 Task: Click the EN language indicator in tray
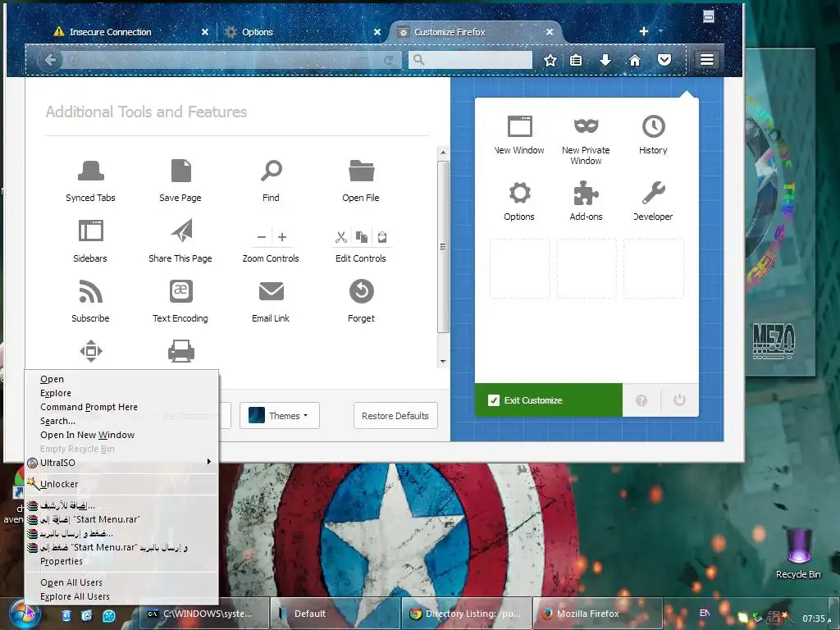705,613
